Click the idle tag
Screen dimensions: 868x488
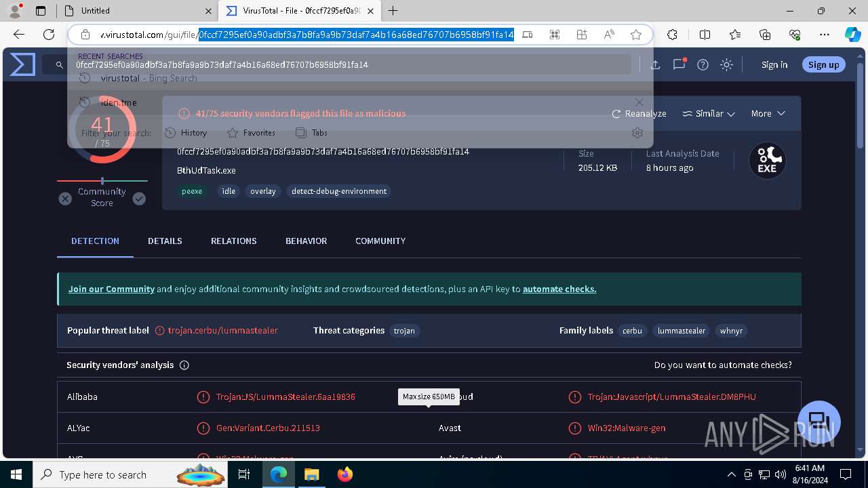[229, 191]
